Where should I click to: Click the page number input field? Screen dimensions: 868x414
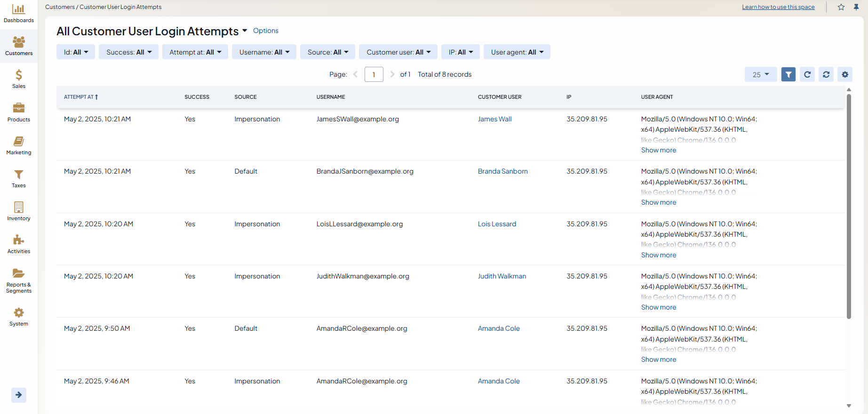(374, 74)
